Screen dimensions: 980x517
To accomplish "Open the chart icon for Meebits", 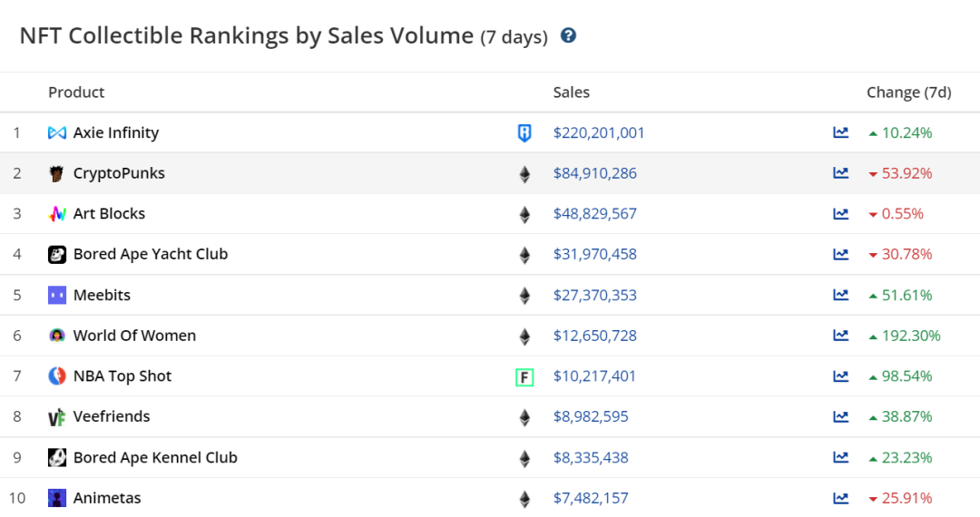I will click(x=840, y=295).
